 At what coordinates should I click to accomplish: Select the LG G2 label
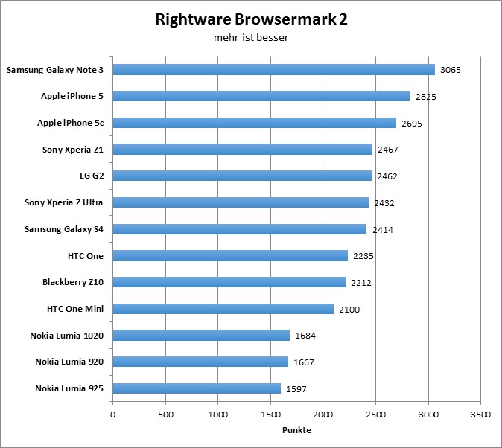tap(92, 176)
